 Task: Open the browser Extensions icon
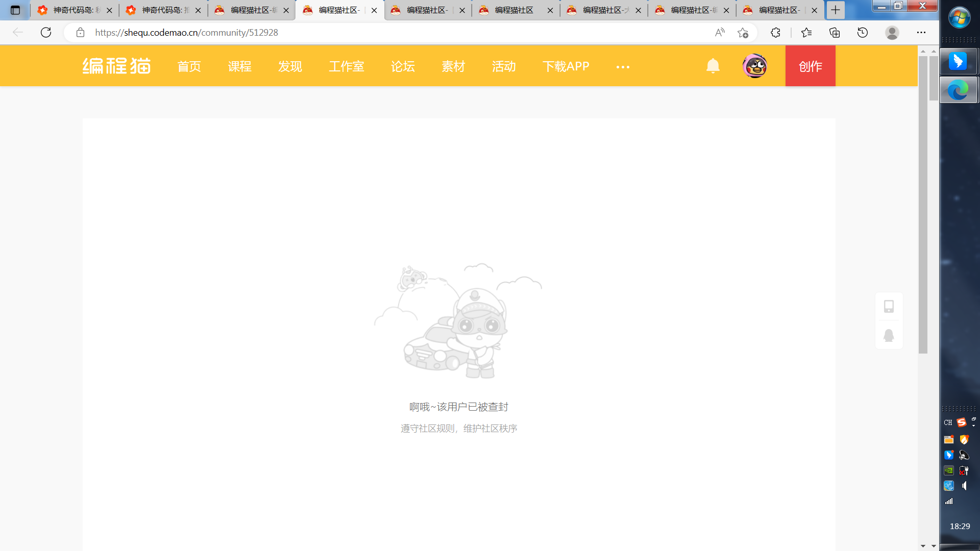[x=775, y=33]
